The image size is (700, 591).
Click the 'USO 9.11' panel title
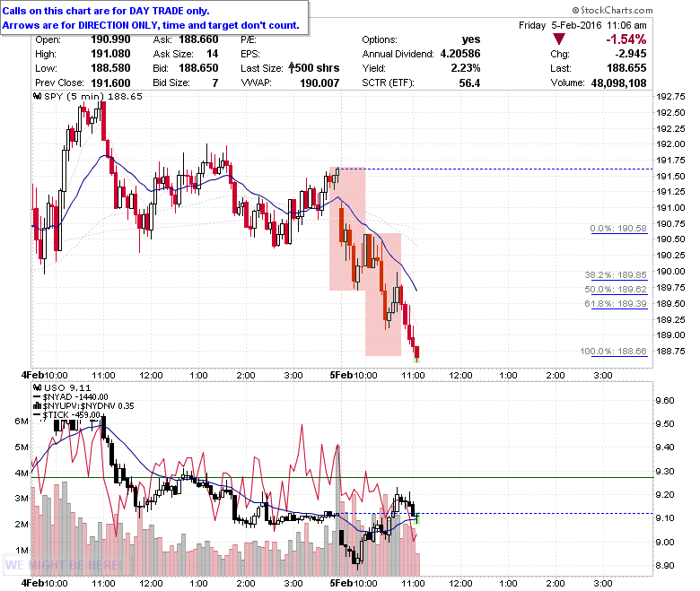67,387
